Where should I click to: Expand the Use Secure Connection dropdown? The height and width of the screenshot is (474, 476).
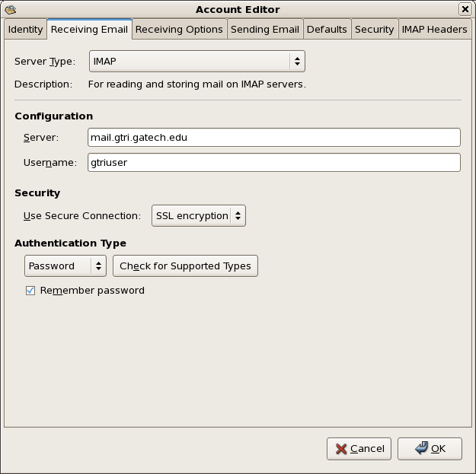[199, 216]
